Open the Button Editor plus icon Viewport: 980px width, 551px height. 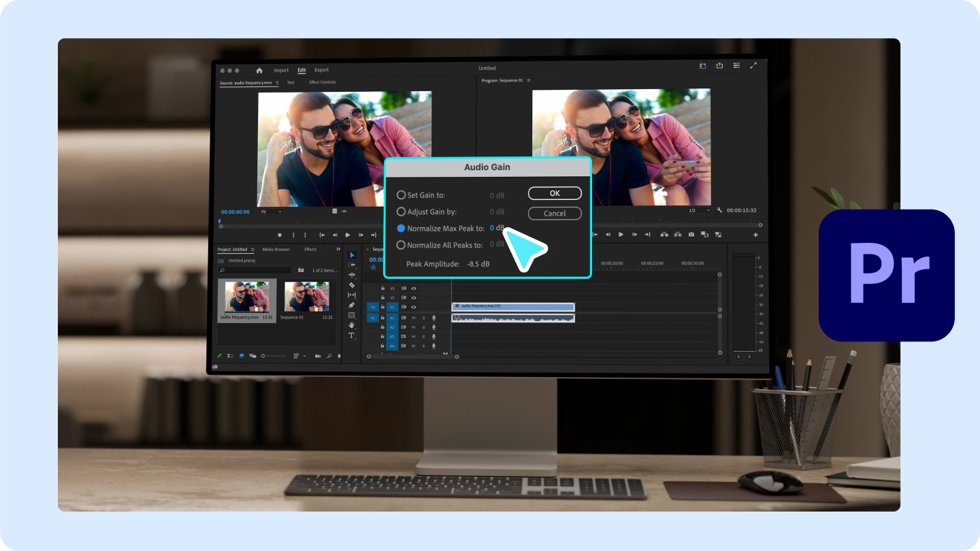(x=755, y=235)
